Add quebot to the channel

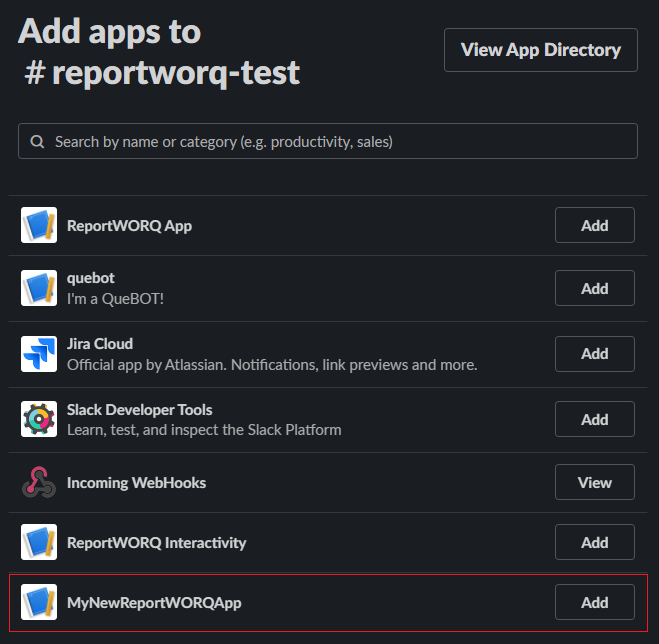click(x=594, y=288)
